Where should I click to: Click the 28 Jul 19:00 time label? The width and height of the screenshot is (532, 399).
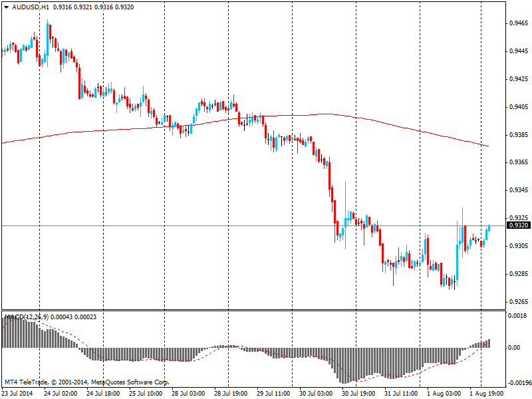(231, 394)
